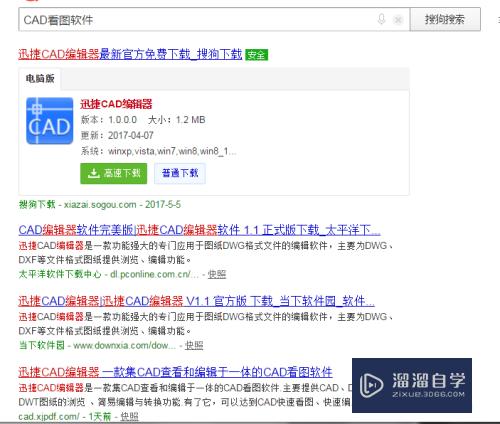
Task: Open 快照 for the 太平洋软件下载中心 result
Action: coord(217,274)
